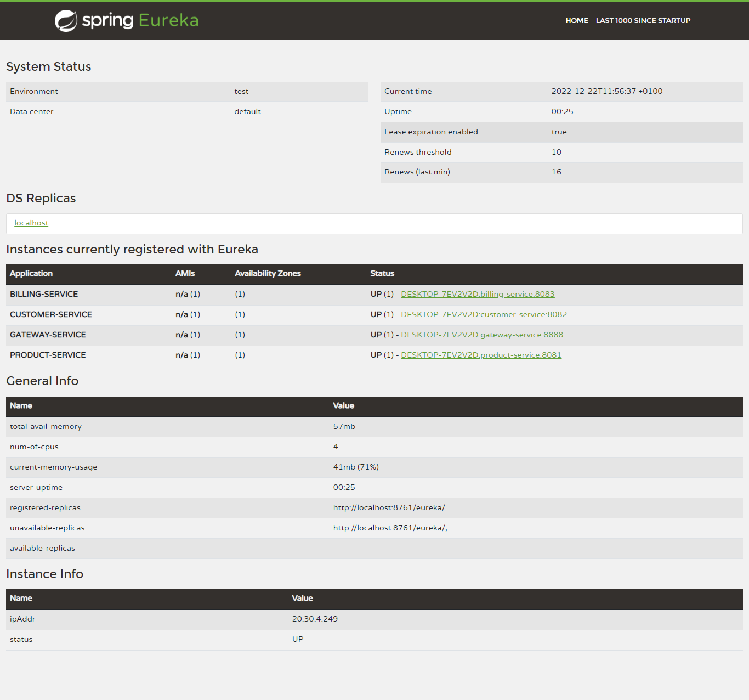Click the registered-replicas URL value

[x=389, y=508]
